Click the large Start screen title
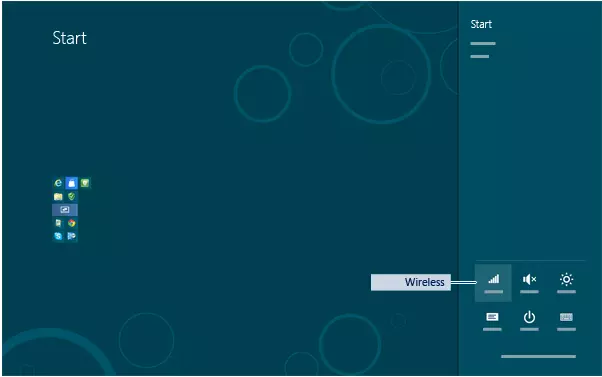Screen dimensions: 602x377 click(69, 38)
